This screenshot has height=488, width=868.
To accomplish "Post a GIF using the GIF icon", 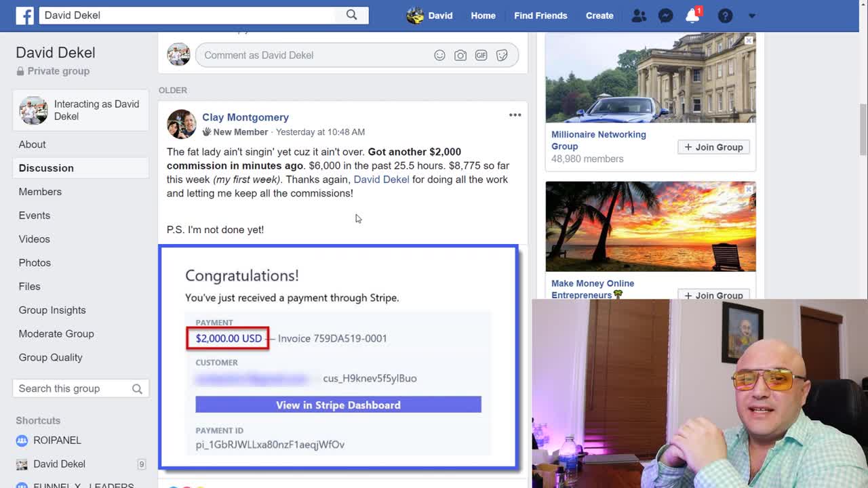I will (x=481, y=56).
